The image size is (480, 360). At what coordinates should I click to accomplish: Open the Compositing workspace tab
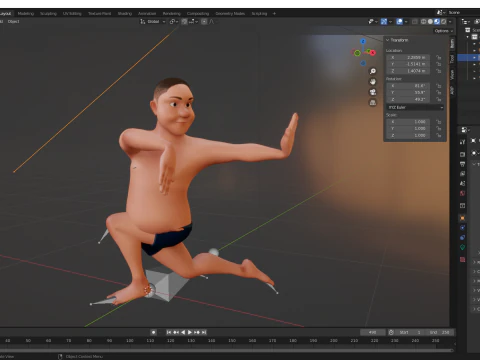click(x=198, y=14)
